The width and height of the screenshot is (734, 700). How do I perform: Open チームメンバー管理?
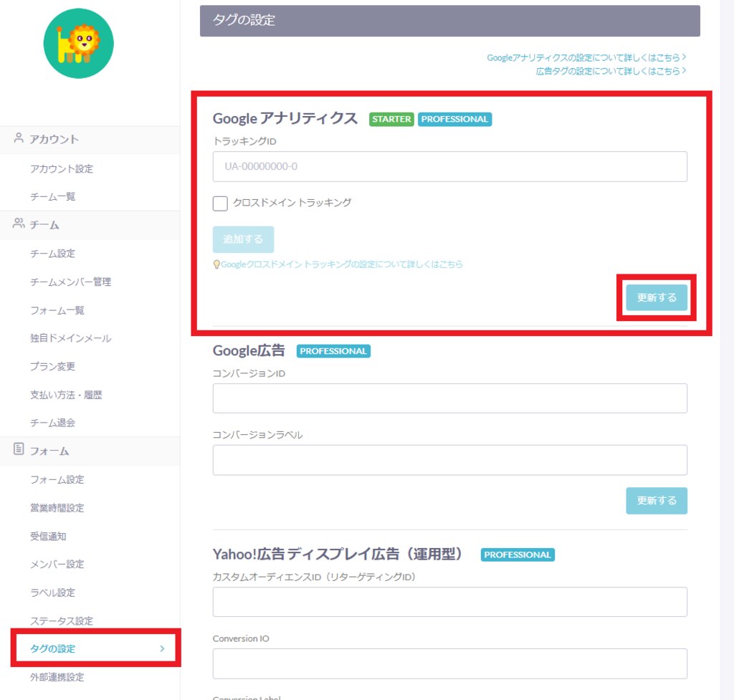[x=71, y=282]
